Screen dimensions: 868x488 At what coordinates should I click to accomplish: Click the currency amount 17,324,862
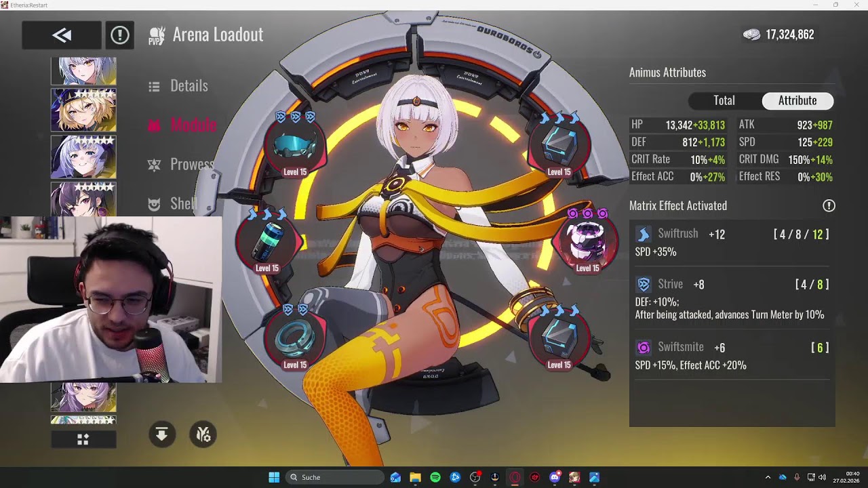click(x=790, y=35)
